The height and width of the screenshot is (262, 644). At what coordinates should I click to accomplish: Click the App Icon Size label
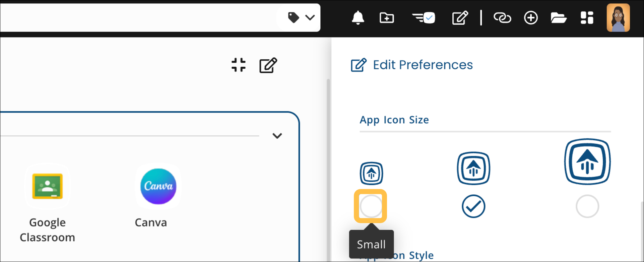click(x=394, y=120)
